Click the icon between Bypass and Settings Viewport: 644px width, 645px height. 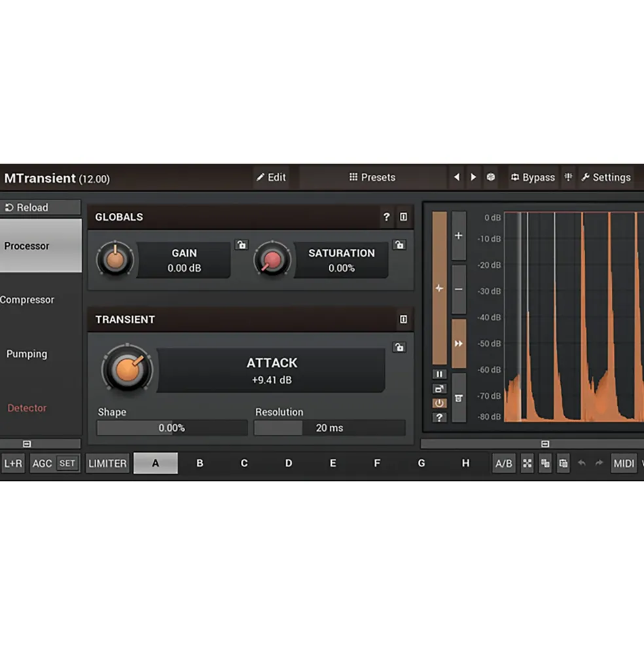click(568, 177)
